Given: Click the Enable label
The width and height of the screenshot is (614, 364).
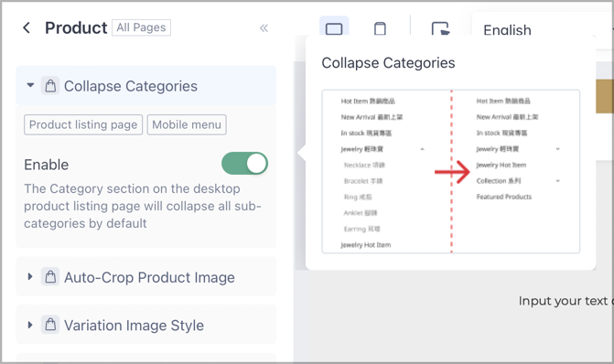Looking at the screenshot, I should [46, 165].
